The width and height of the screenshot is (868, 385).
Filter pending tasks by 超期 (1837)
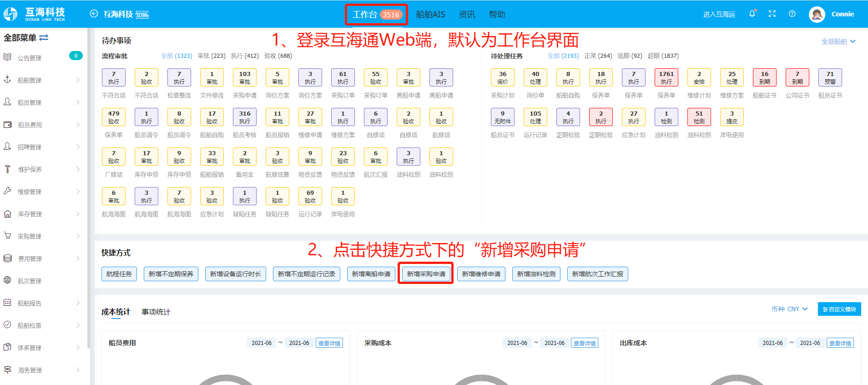point(663,56)
